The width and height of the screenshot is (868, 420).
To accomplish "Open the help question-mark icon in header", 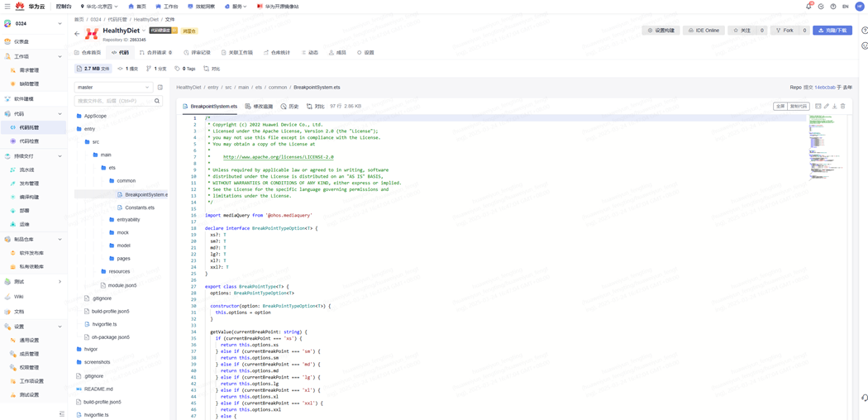I will tap(833, 6).
